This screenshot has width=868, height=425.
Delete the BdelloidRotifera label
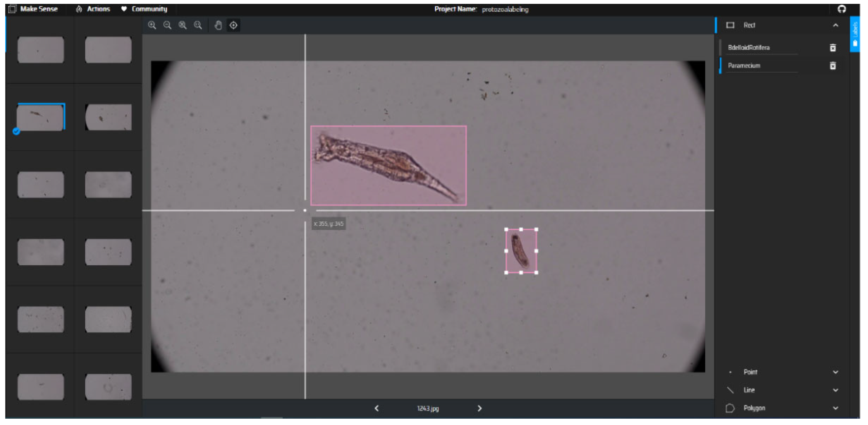tap(833, 48)
